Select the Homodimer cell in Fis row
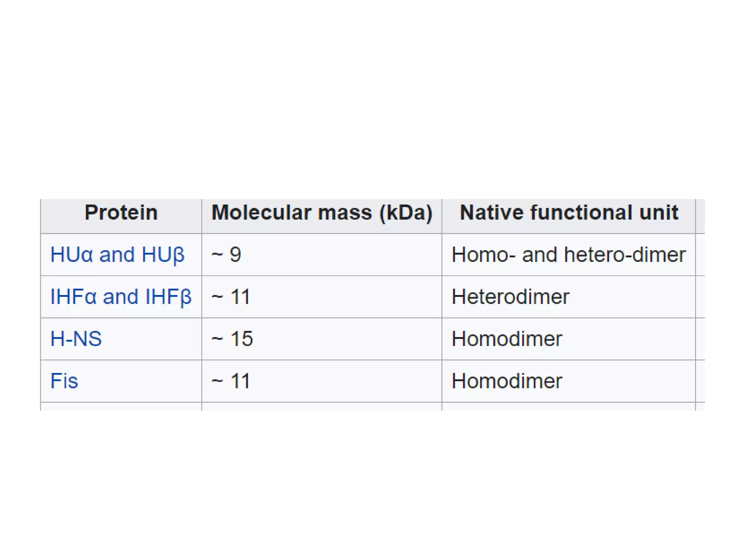This screenshot has height=560, width=747. pyautogui.click(x=507, y=381)
